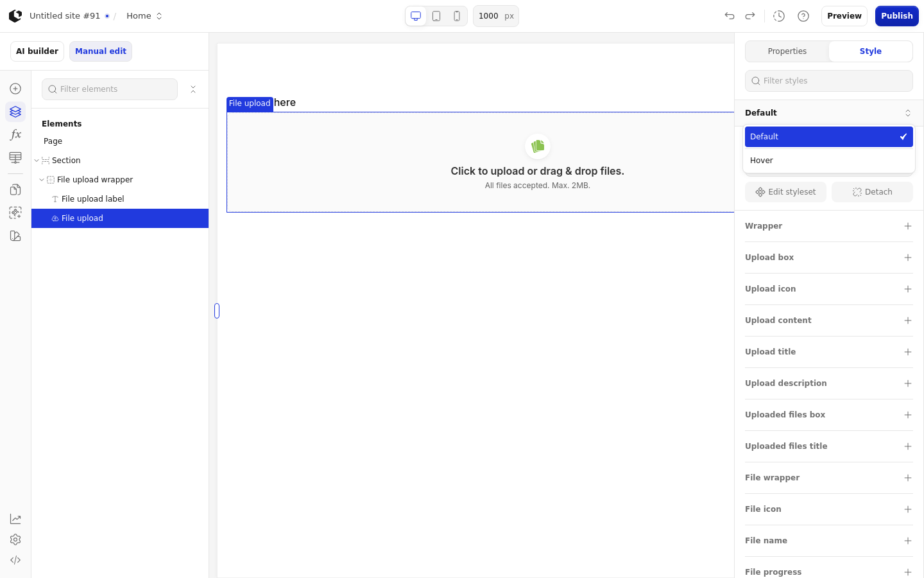Open the Add elements plus icon in sidebar
924x578 pixels.
(15, 89)
